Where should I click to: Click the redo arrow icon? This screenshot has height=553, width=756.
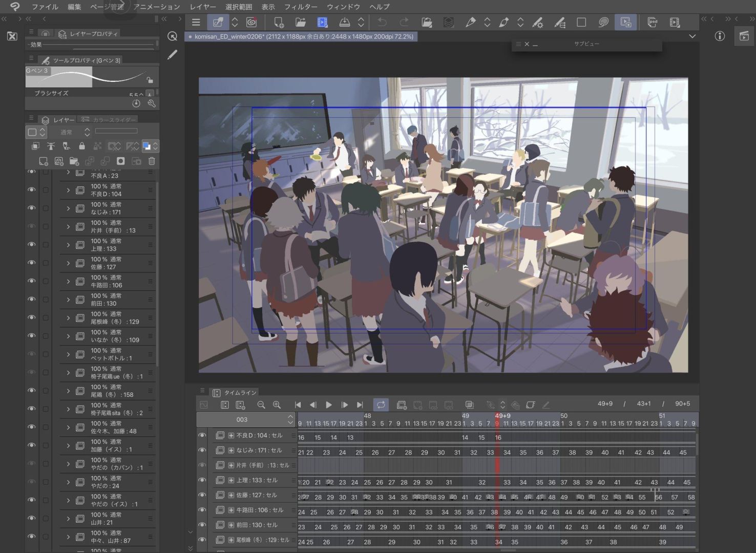point(404,22)
